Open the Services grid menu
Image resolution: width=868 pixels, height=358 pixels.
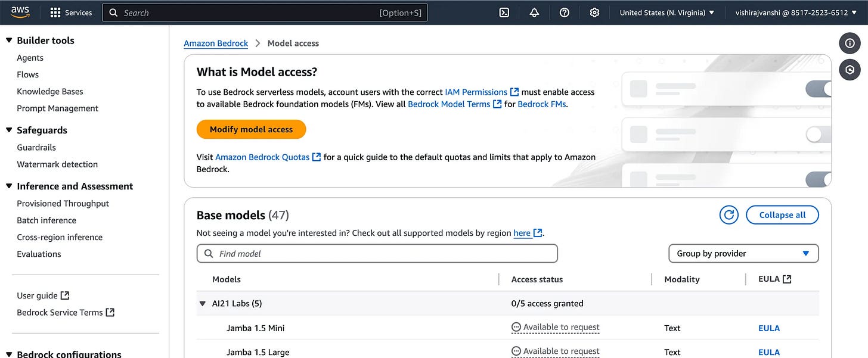[71, 13]
